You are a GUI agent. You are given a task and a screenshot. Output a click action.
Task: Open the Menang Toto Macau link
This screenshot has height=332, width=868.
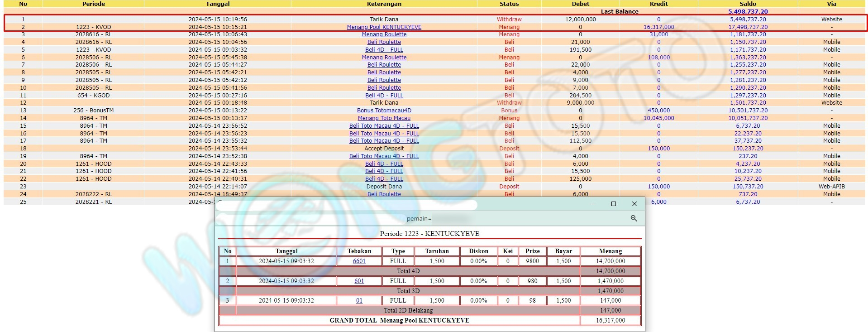click(x=384, y=118)
